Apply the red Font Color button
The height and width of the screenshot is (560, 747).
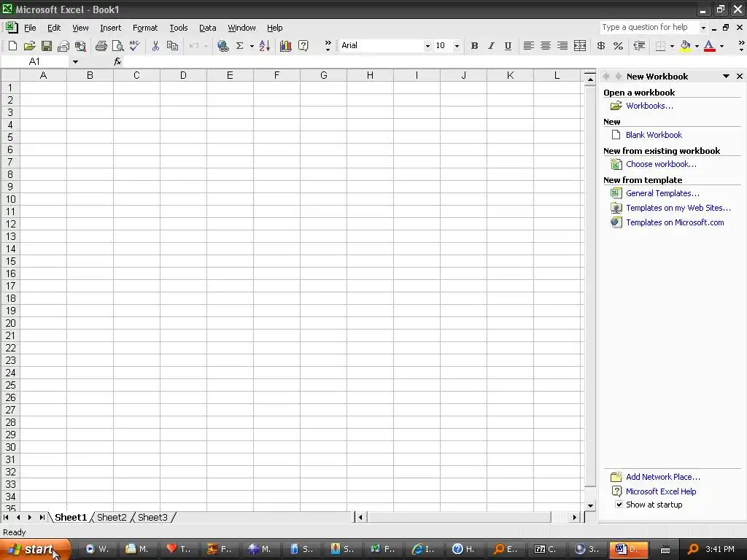pyautogui.click(x=709, y=46)
